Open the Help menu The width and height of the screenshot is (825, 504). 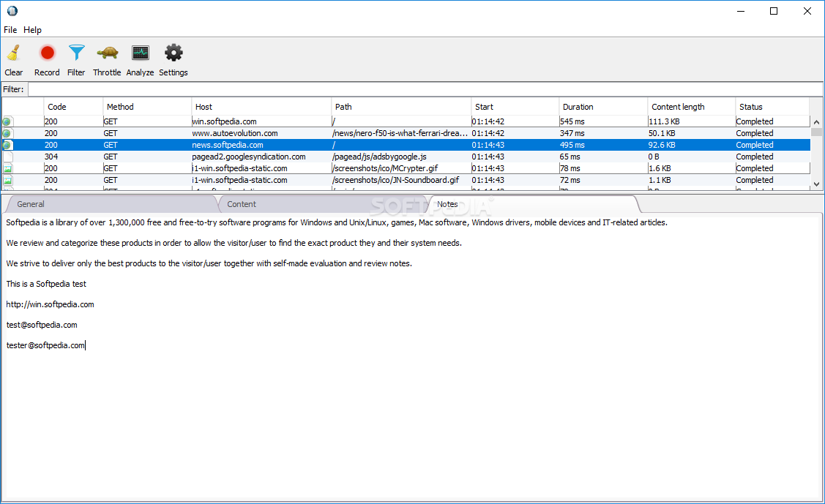click(x=32, y=30)
